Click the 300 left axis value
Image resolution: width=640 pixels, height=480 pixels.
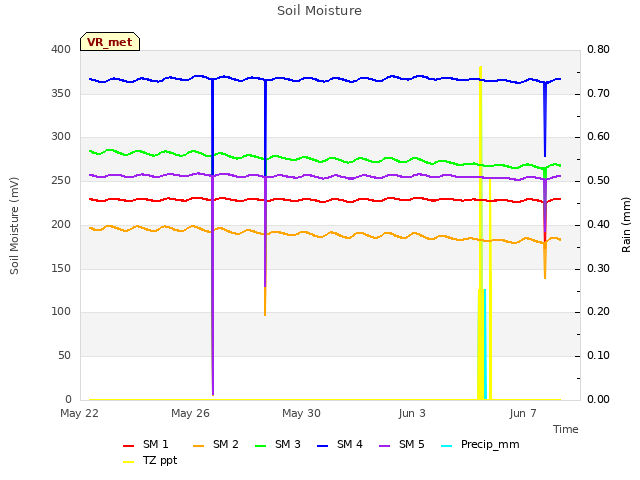61,137
